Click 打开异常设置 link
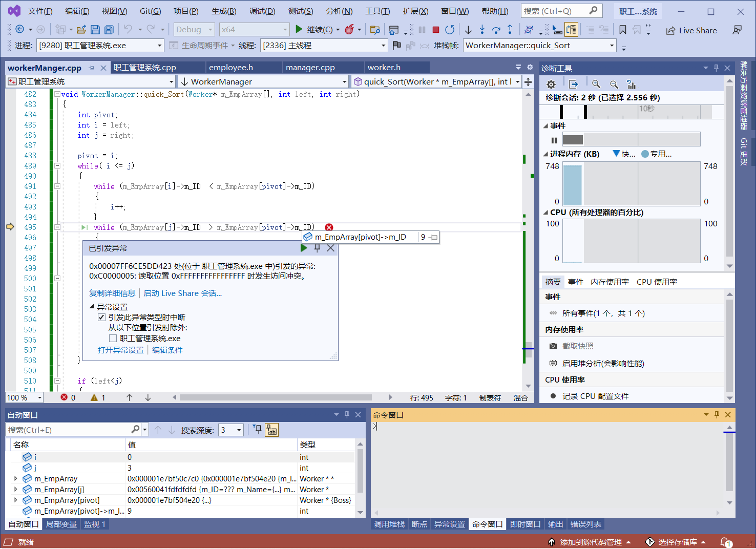 [120, 350]
